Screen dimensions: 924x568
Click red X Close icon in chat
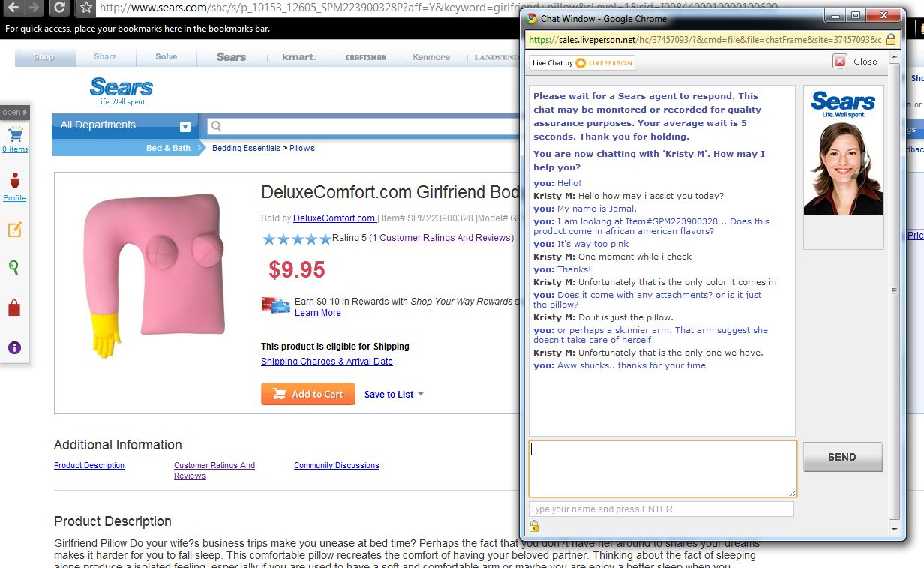tap(840, 62)
